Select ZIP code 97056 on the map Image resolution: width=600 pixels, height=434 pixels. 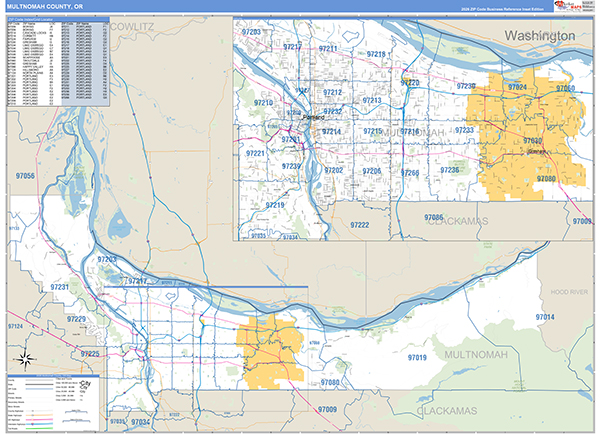[x=25, y=176]
